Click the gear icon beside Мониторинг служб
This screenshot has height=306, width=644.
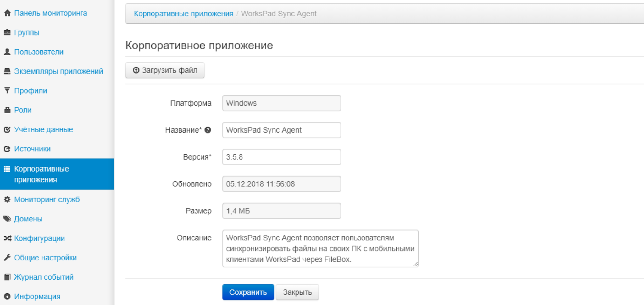[x=7, y=199]
